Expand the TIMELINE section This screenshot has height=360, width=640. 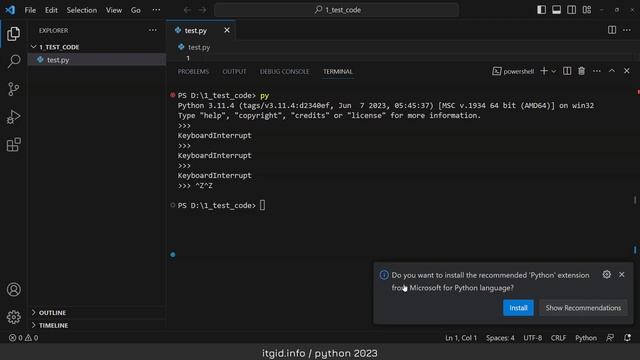point(97,325)
